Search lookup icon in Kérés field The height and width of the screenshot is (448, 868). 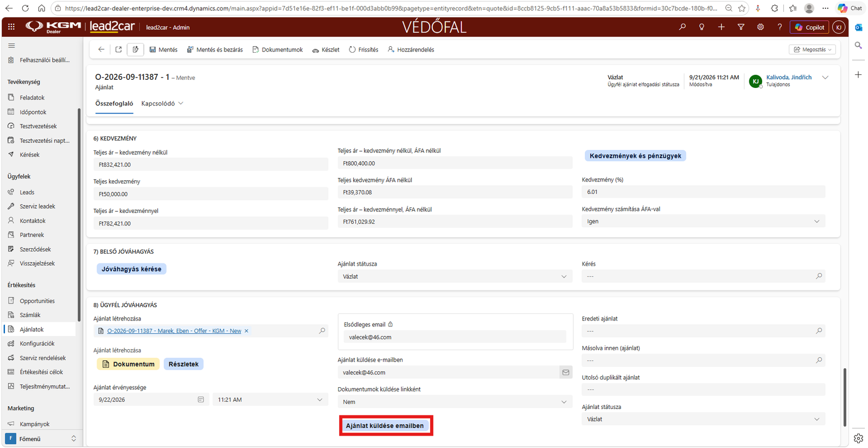pos(819,276)
